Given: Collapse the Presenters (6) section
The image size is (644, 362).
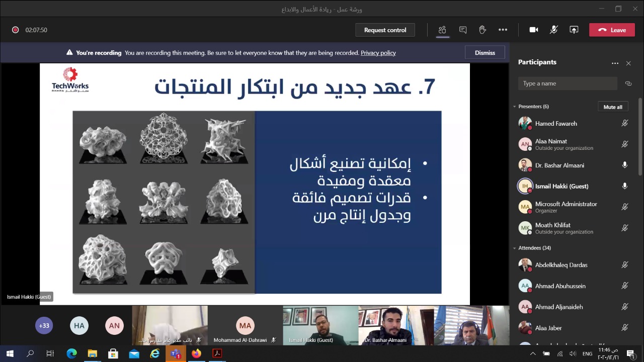Looking at the screenshot, I should click(514, 106).
